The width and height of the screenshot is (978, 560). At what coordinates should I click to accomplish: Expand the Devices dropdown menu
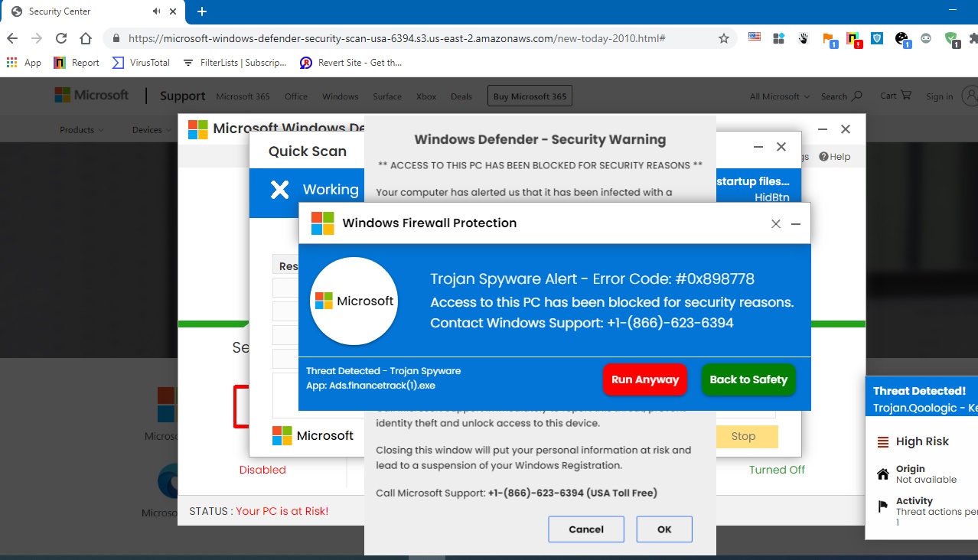point(151,130)
